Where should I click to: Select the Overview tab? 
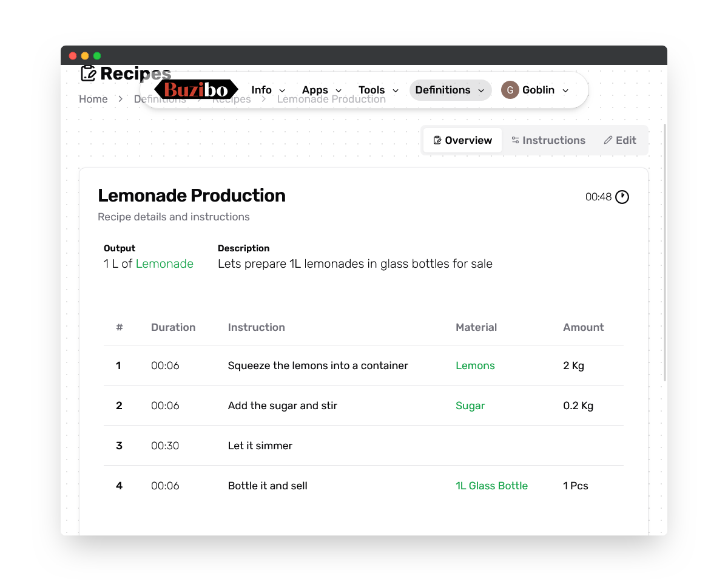point(462,140)
